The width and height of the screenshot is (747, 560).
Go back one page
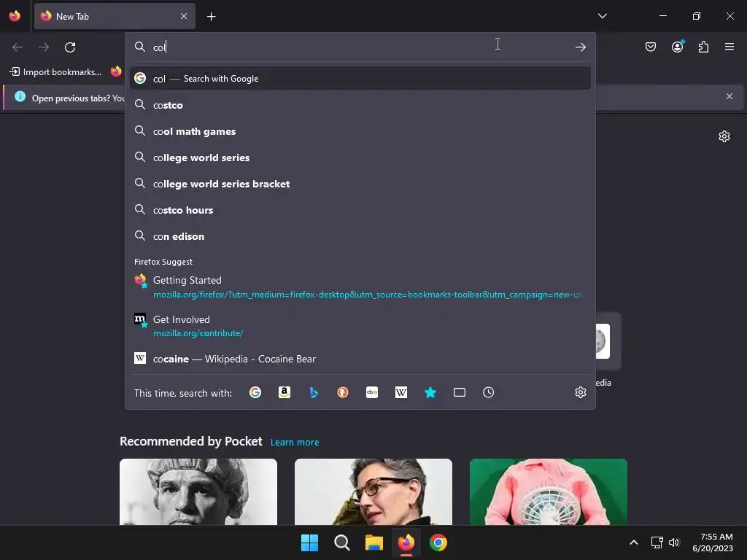[x=18, y=47]
